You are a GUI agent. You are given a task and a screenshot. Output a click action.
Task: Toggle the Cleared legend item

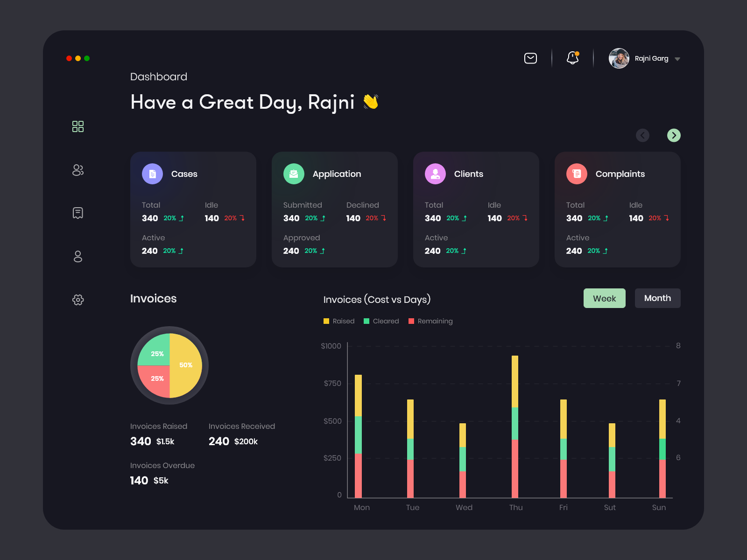tap(381, 321)
